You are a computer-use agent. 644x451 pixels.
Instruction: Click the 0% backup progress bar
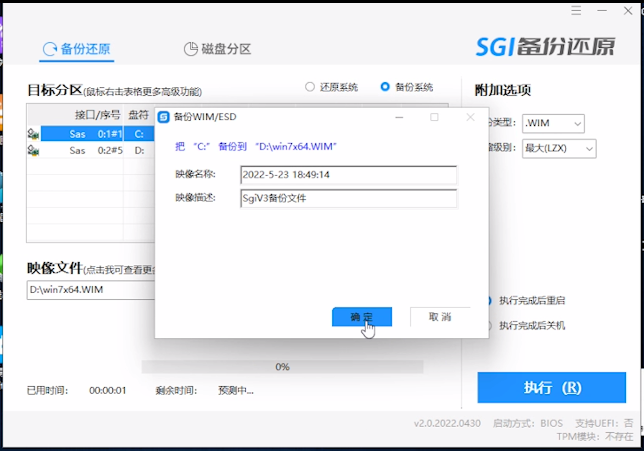[x=282, y=367]
